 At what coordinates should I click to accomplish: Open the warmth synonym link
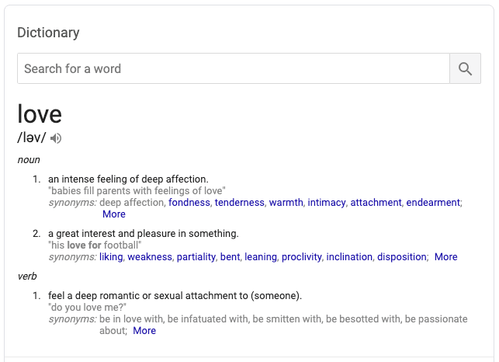point(286,202)
